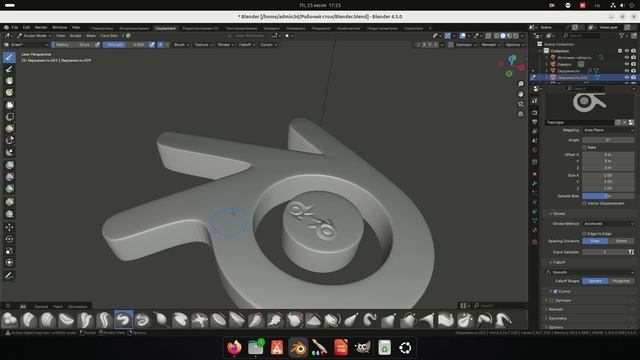The height and width of the screenshot is (360, 640).
Task: Select the Scale tool in left toolbar
Action: click(9, 251)
